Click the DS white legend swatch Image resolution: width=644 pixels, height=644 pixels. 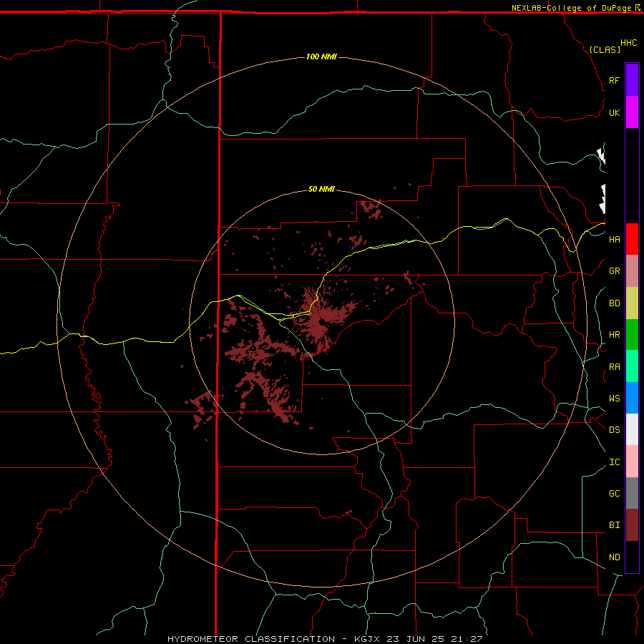632,429
